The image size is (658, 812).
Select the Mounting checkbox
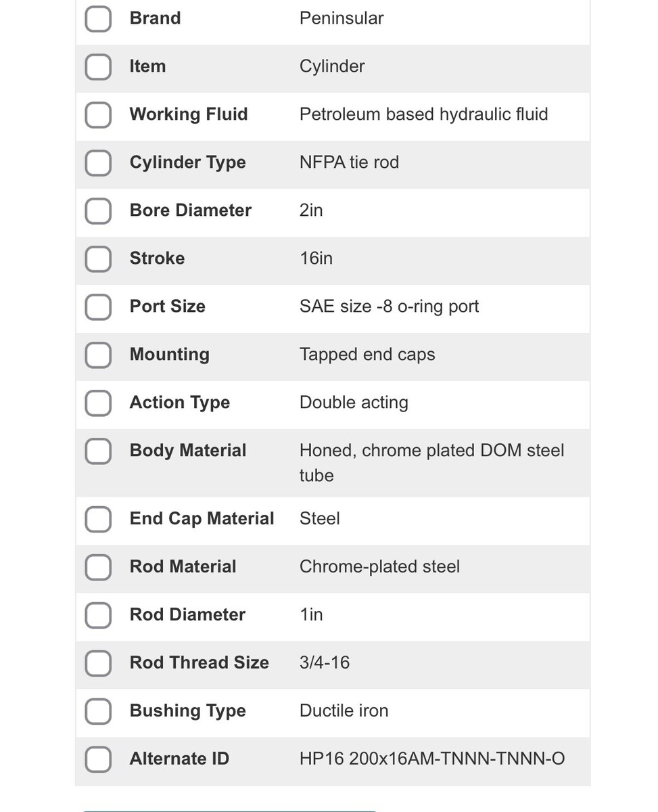98,355
